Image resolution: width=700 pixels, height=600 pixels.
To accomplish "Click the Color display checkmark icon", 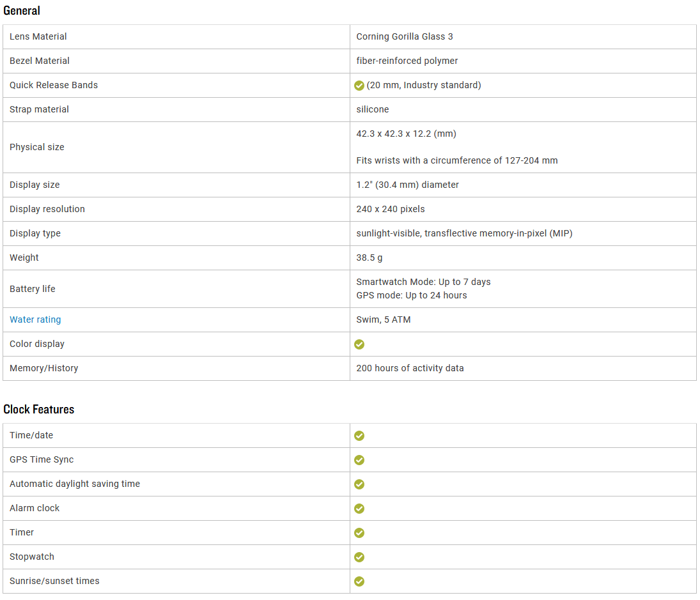I will (x=359, y=344).
